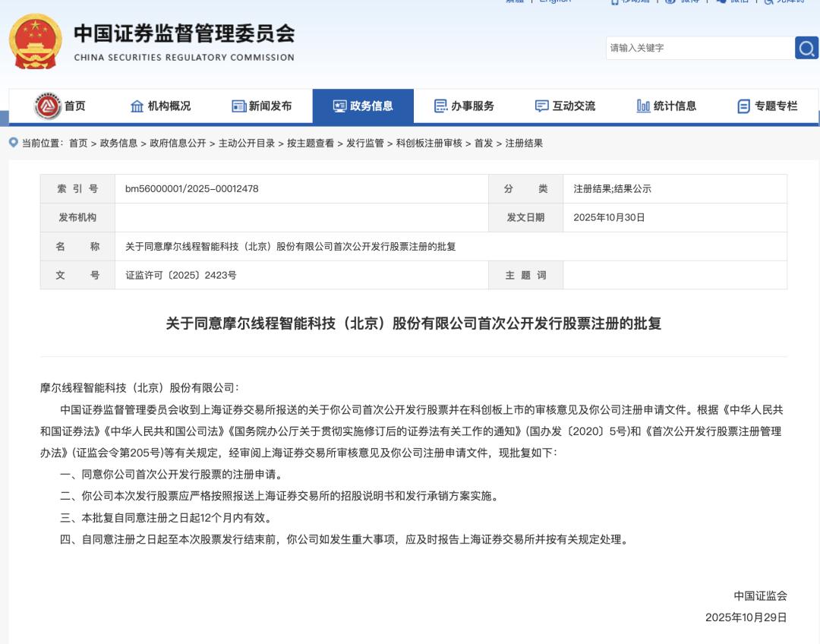Click the 统计信息 bar chart icon
The image size is (820, 644).
642,106
